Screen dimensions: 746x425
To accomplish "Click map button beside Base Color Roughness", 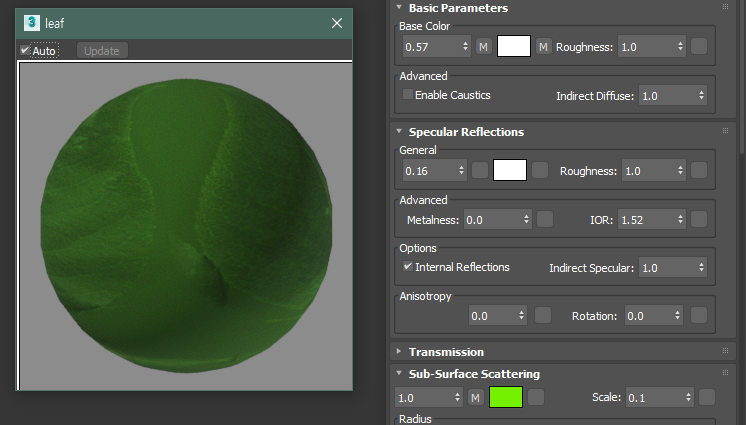I will tap(699, 46).
